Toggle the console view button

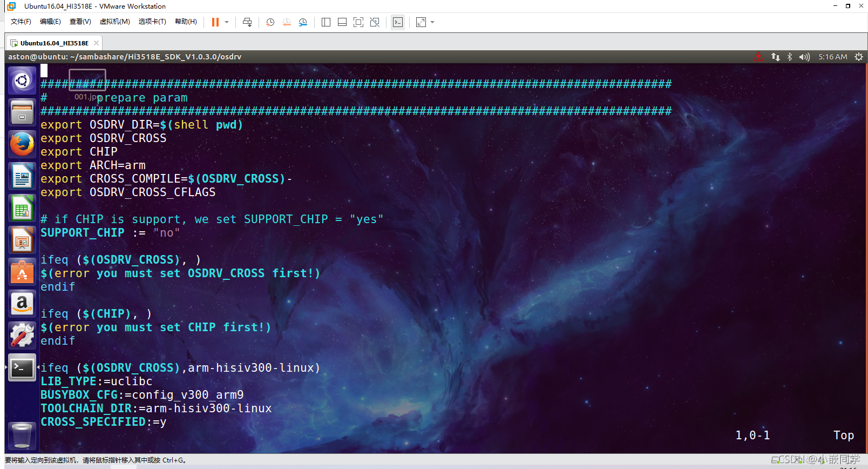pyautogui.click(x=398, y=22)
